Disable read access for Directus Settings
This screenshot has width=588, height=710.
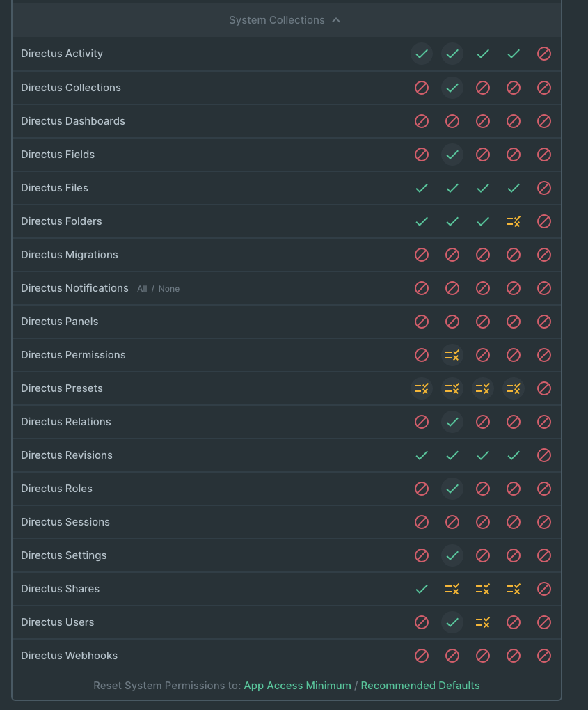pos(452,555)
